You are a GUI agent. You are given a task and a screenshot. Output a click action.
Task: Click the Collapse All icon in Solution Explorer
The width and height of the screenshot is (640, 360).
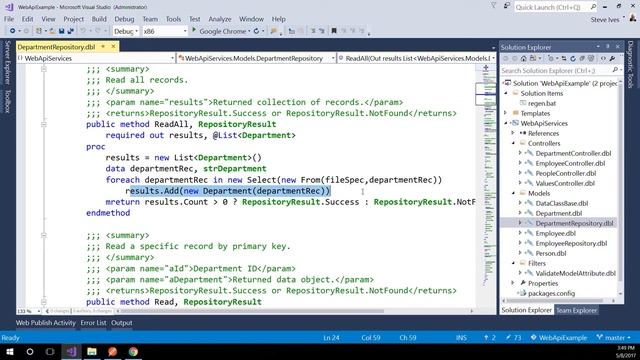click(582, 59)
